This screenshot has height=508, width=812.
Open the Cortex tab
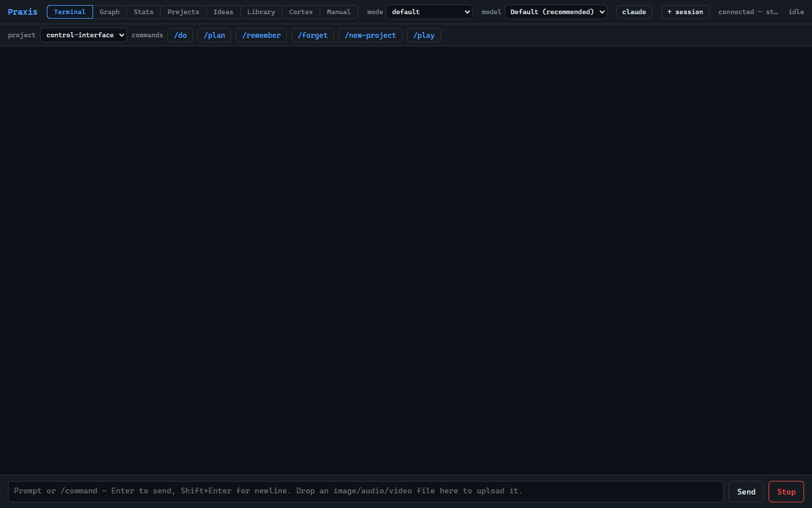(301, 12)
